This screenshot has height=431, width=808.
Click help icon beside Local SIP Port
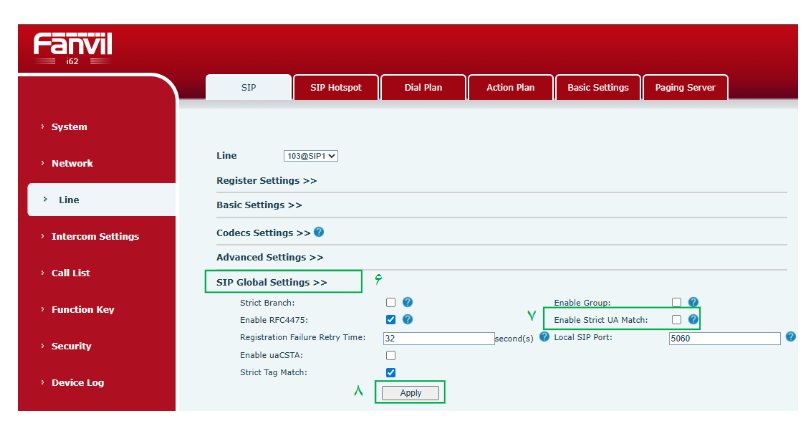(791, 337)
